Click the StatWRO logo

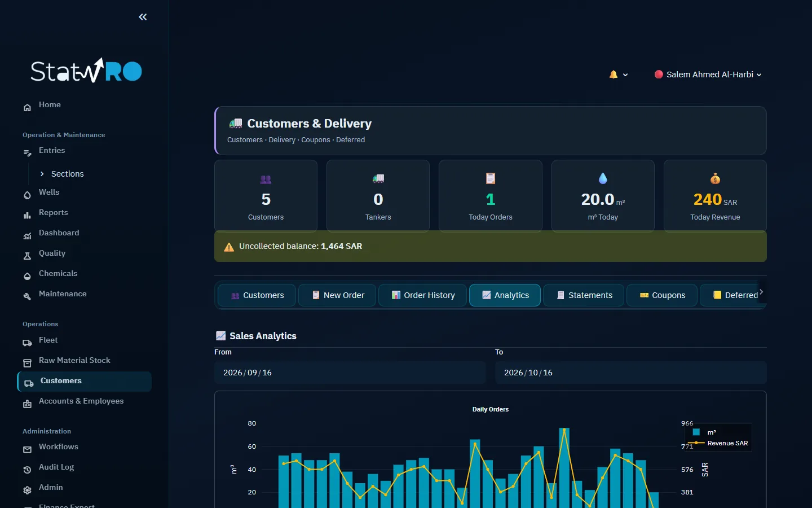pos(86,71)
